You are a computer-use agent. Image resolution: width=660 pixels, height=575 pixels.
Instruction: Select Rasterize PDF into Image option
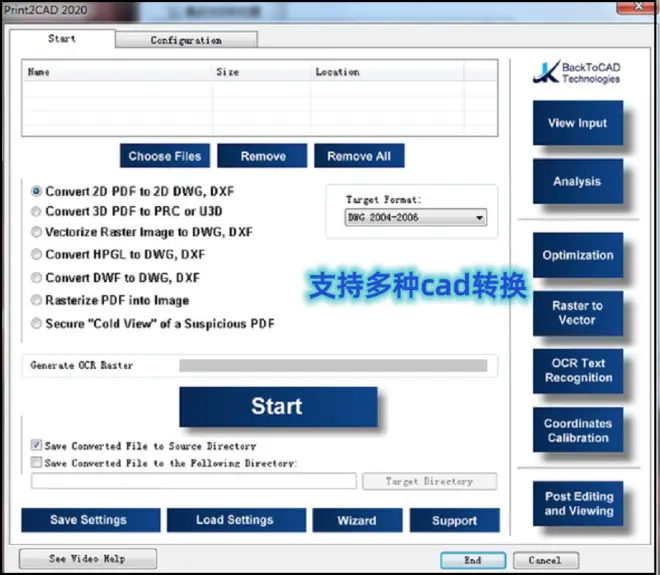(37, 300)
